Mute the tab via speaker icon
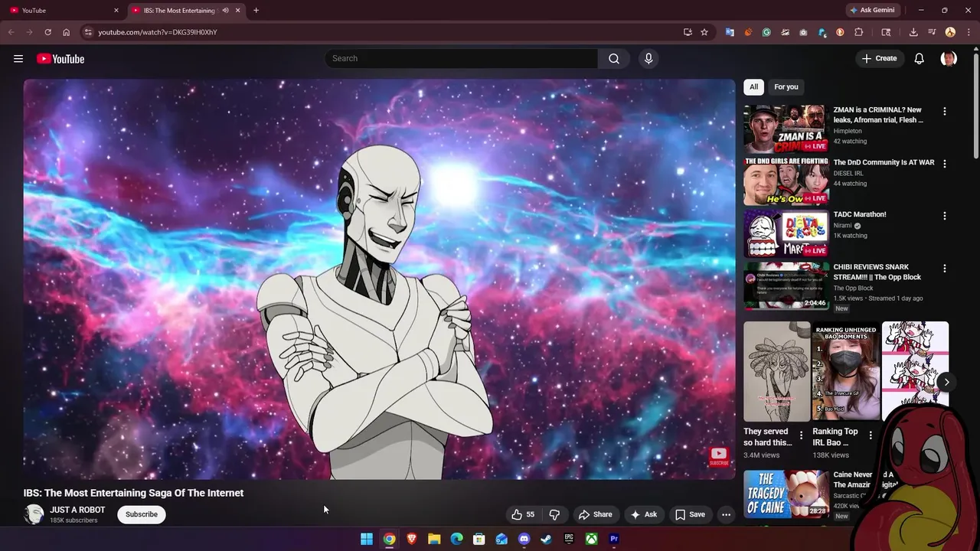Viewport: 980px width, 551px height. tap(225, 11)
